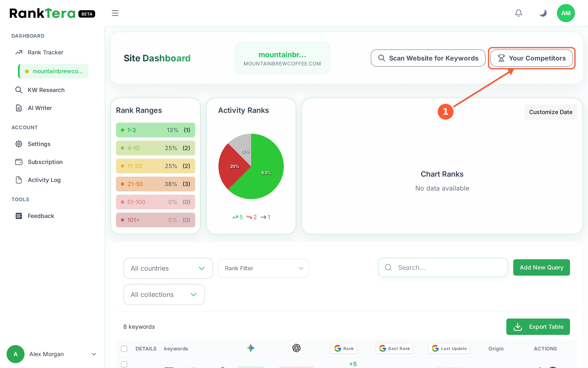
Task: Click the Origin column header
Action: 496,349
